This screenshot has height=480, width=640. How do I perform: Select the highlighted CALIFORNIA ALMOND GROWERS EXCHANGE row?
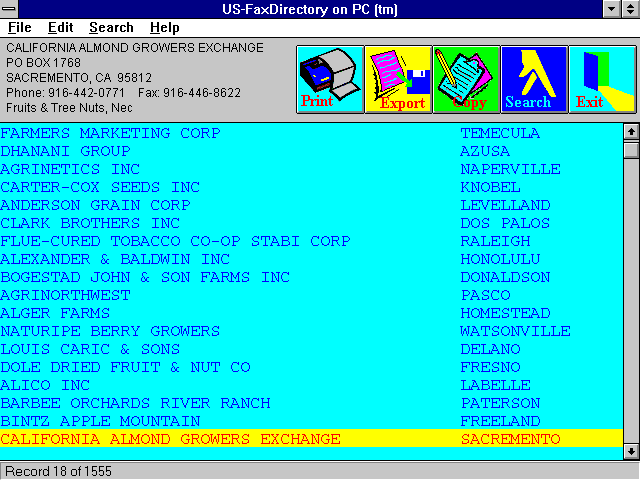pos(311,439)
